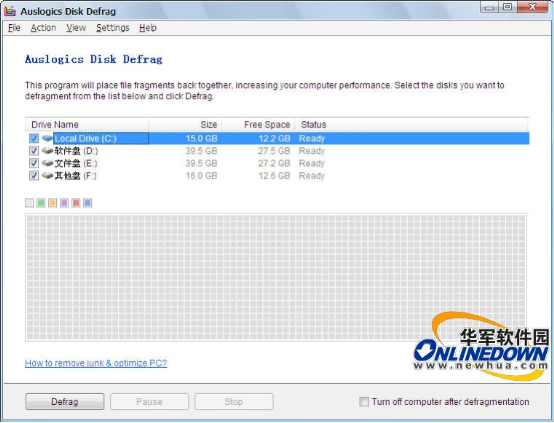Image resolution: width=554 pixels, height=423 pixels.
Task: Uncheck the D: drive checkbox
Action: 34,151
